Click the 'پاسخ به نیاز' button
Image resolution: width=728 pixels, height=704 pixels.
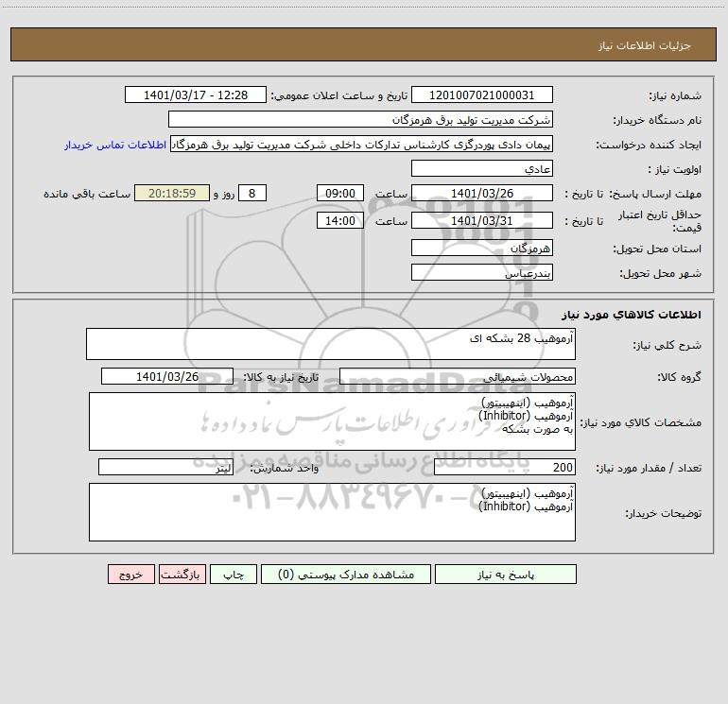[506, 574]
